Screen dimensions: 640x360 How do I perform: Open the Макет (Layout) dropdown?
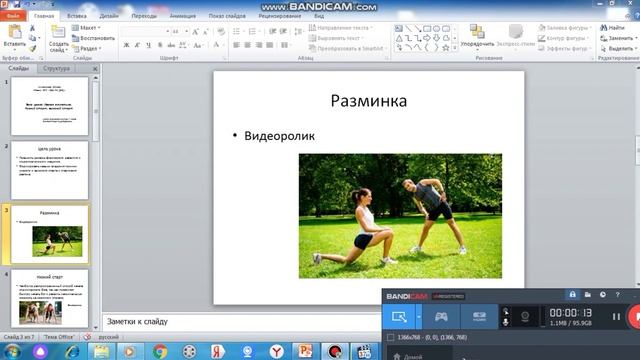tap(86, 28)
